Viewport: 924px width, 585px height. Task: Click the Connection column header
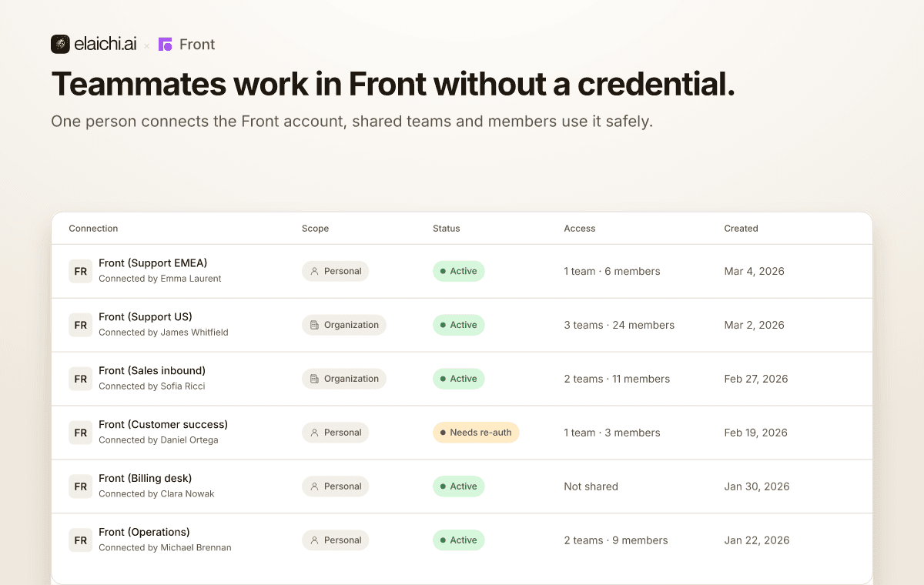tap(93, 229)
